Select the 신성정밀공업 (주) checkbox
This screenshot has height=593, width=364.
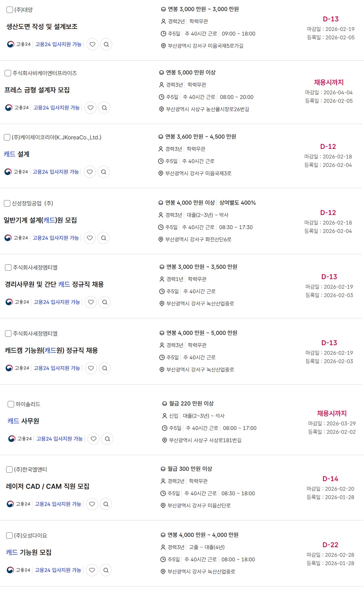[7, 203]
